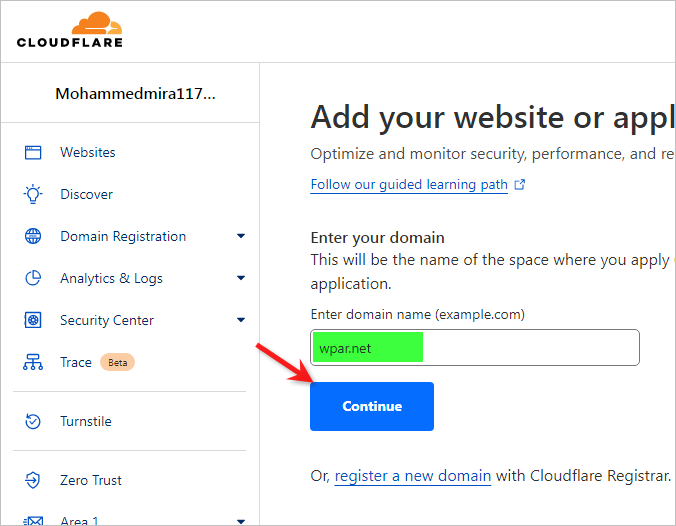Click the Cloudflare logo
This screenshot has width=676, height=526.
point(68,30)
